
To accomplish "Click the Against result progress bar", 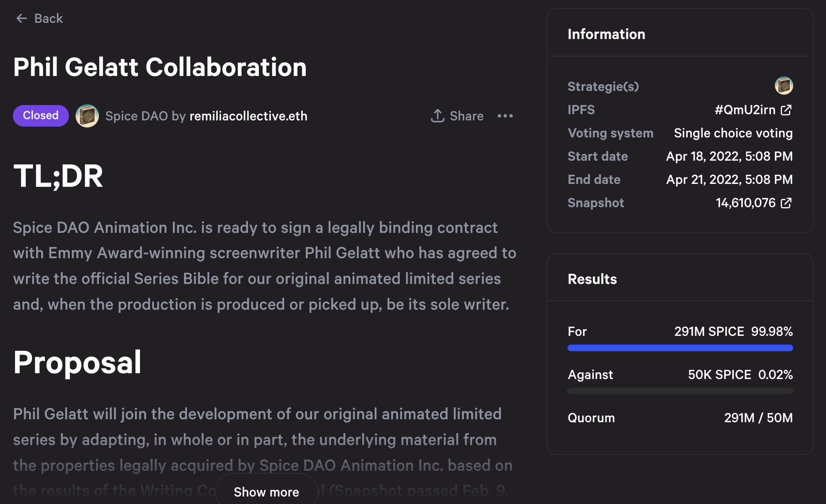I will coord(680,391).
